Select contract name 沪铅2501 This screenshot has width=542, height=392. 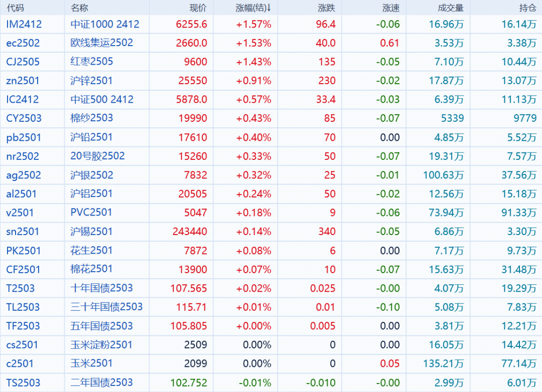[x=92, y=137]
